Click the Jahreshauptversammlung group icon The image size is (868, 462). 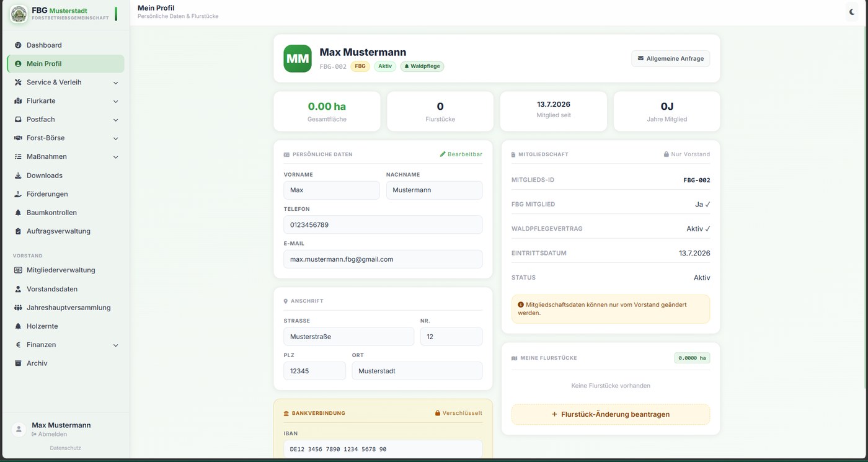click(18, 308)
